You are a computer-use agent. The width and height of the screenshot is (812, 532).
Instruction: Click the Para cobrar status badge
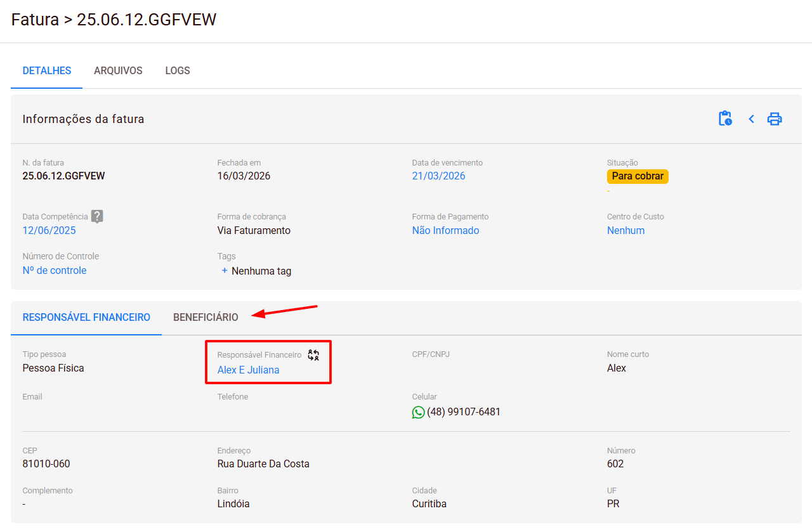[637, 176]
